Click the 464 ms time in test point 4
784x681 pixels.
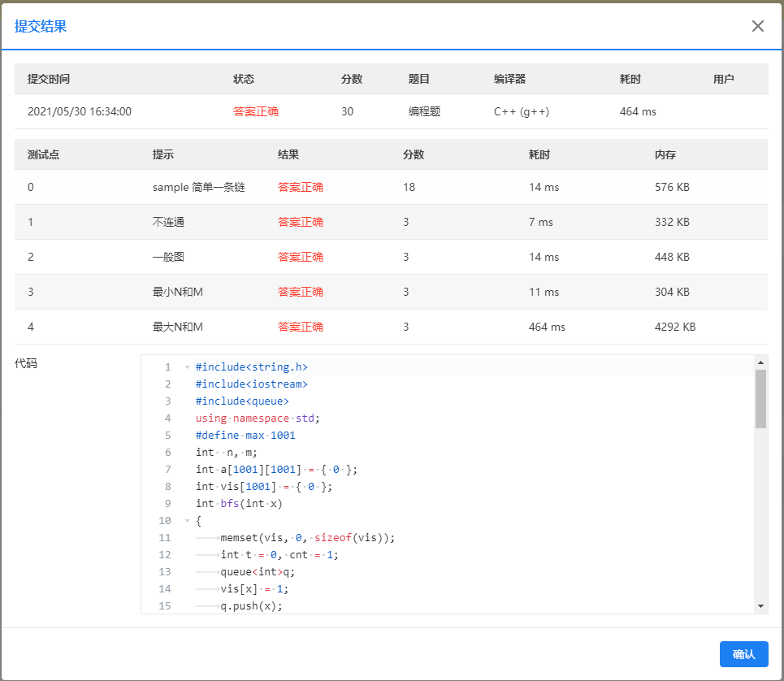[547, 327]
